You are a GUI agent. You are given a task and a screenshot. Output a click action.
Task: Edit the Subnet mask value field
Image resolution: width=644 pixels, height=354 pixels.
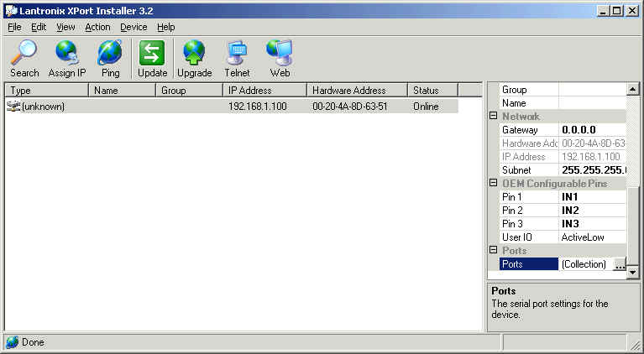[x=592, y=170]
